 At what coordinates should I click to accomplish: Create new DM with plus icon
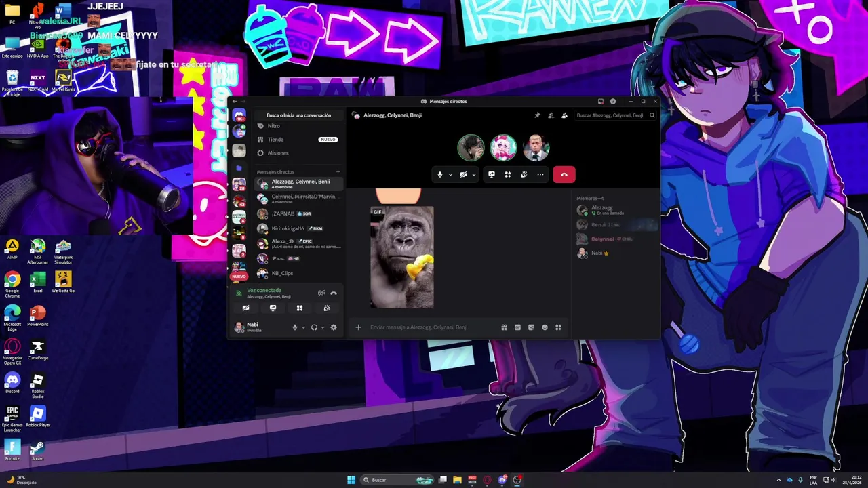click(338, 171)
